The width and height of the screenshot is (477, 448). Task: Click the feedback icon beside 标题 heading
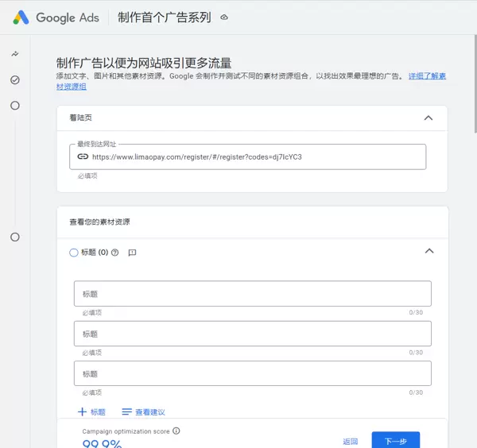[x=133, y=253]
